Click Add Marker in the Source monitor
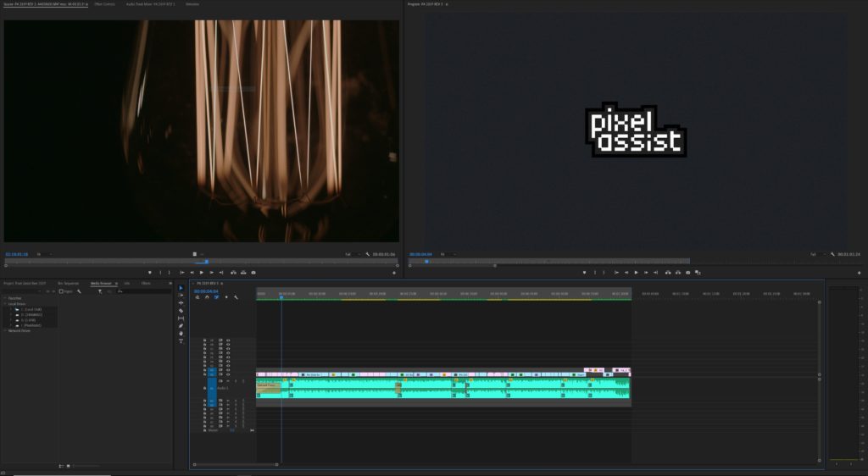 [x=149, y=273]
